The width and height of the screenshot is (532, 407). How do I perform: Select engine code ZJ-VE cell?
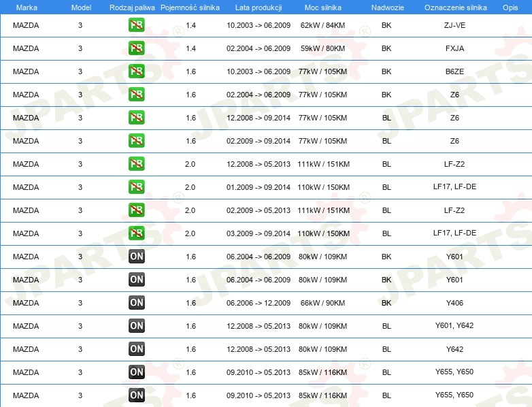tap(454, 25)
